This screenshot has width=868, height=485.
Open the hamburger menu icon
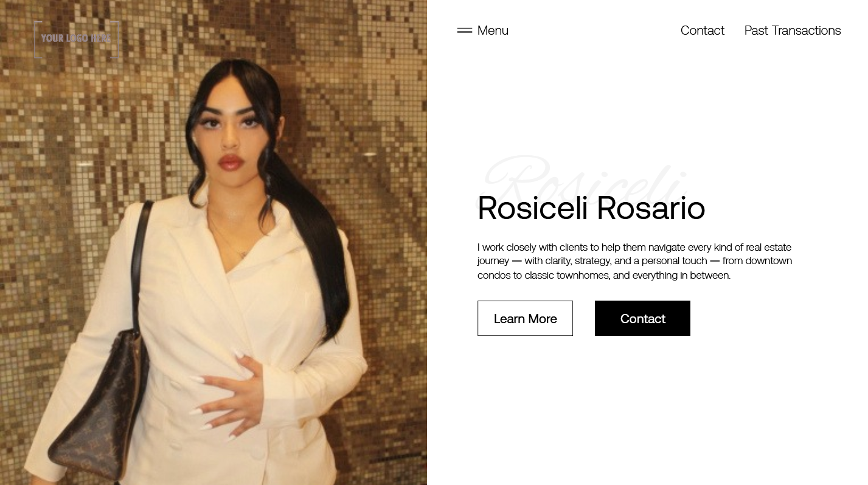tap(465, 30)
